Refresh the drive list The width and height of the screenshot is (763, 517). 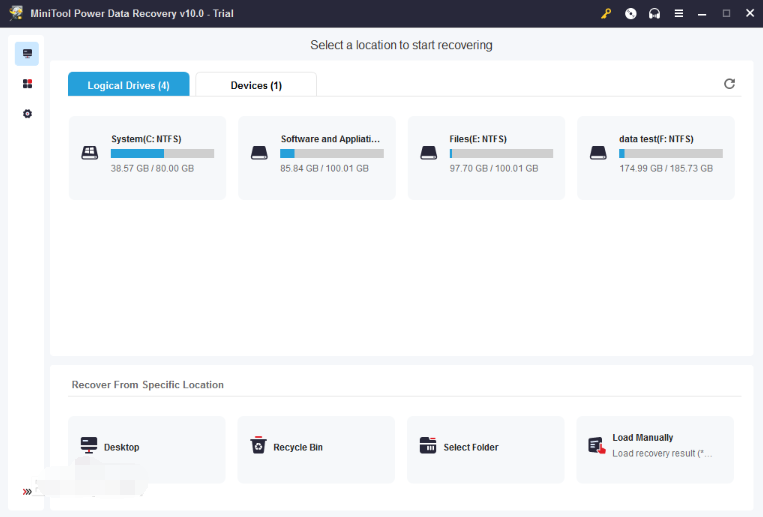click(x=730, y=84)
